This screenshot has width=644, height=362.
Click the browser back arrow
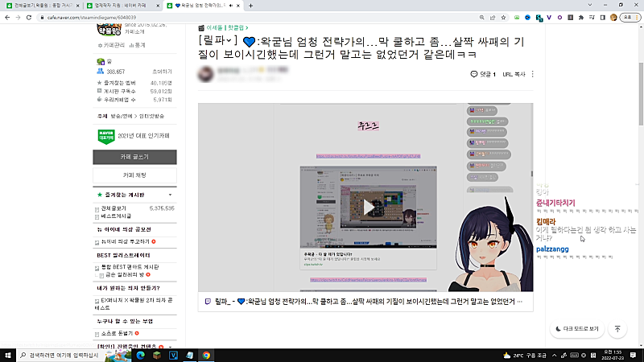[7, 18]
